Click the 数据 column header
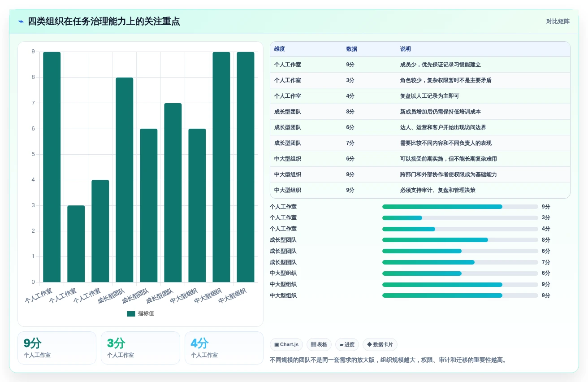Viewport: 588px width, 382px height. coord(351,49)
